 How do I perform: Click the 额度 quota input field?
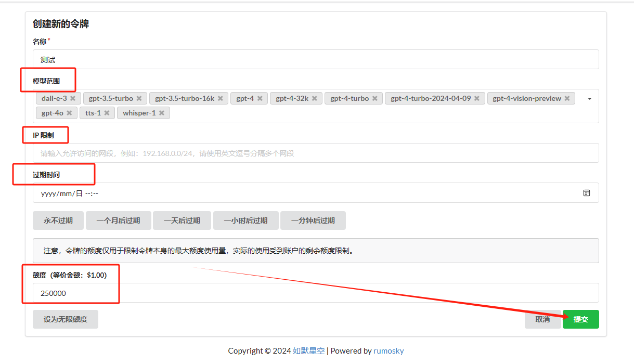pyautogui.click(x=315, y=293)
